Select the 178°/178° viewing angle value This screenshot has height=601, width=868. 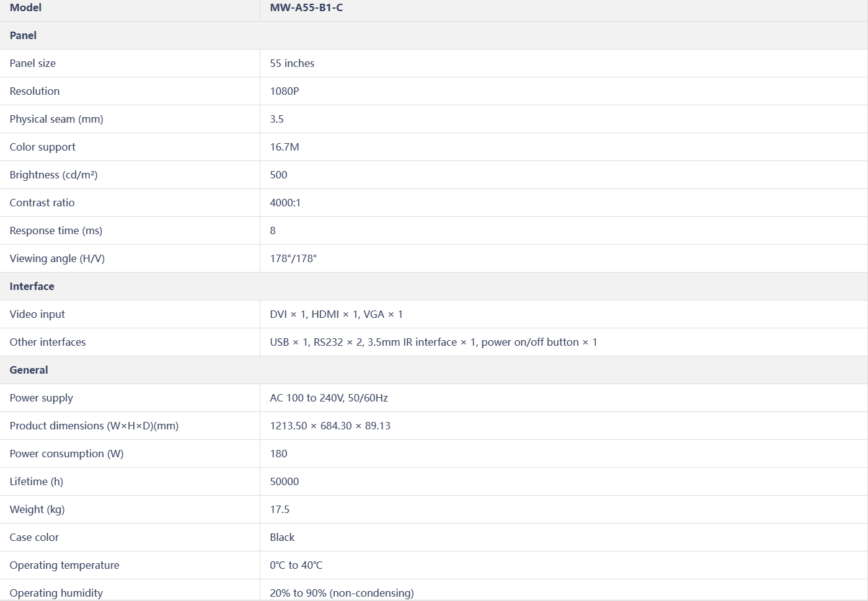(x=293, y=259)
